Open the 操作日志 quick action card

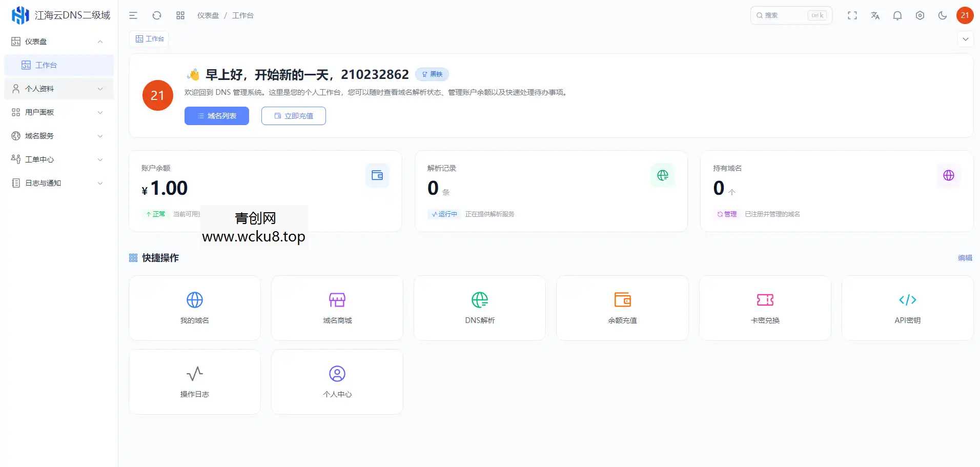(x=194, y=381)
